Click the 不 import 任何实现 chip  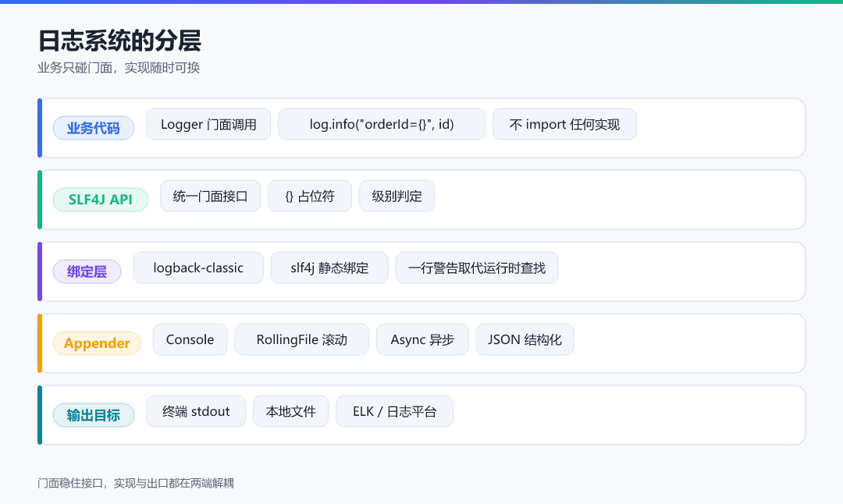point(564,124)
